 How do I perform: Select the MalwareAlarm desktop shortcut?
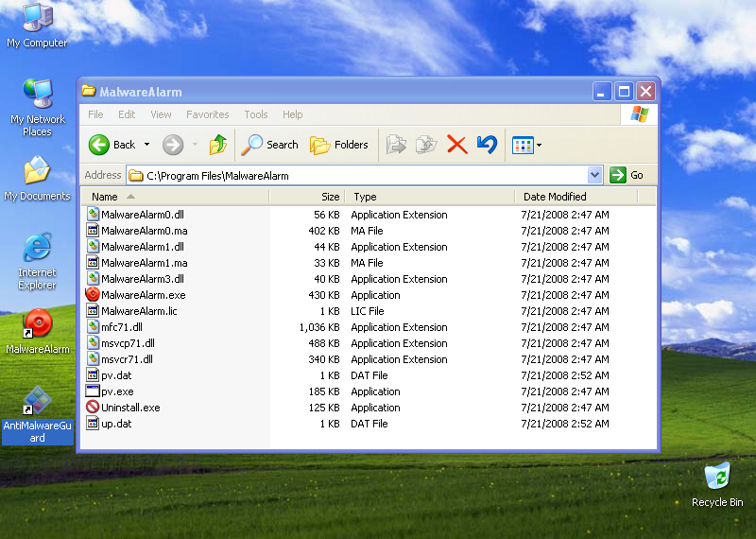[x=37, y=332]
